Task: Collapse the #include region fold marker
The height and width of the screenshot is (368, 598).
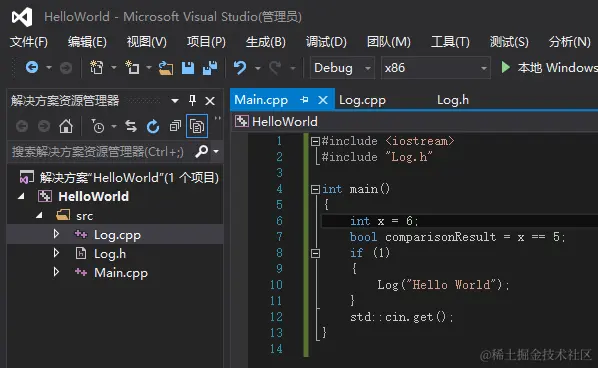Action: pyautogui.click(x=315, y=142)
